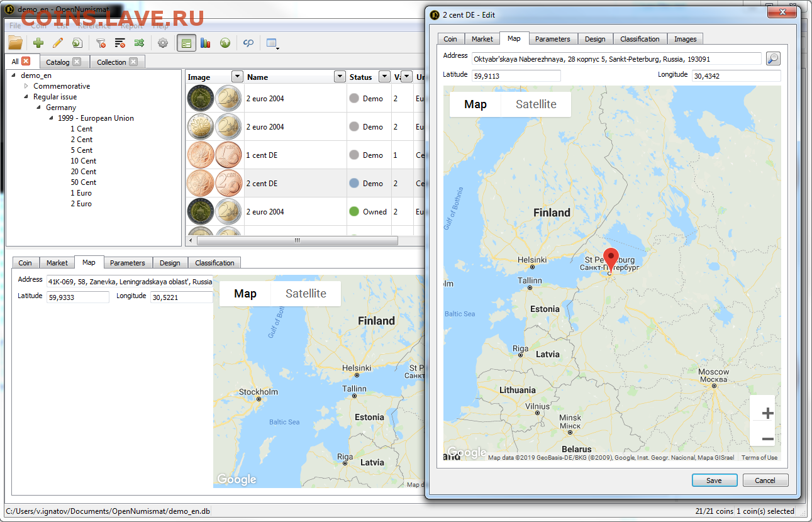Click the Google logo in main window map
The image size is (812, 522).
click(236, 480)
